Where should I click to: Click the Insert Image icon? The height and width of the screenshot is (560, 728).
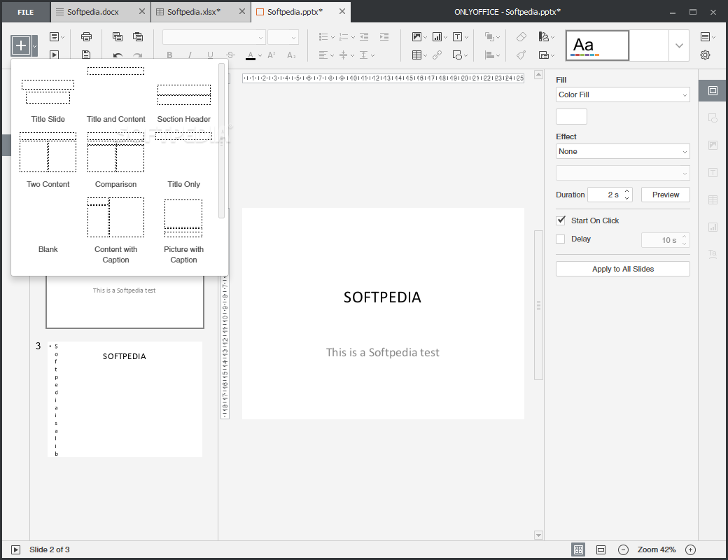[x=416, y=36]
